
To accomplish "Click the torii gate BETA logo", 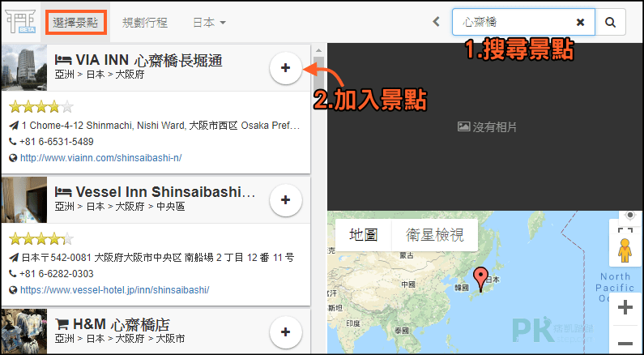I will click(20, 22).
